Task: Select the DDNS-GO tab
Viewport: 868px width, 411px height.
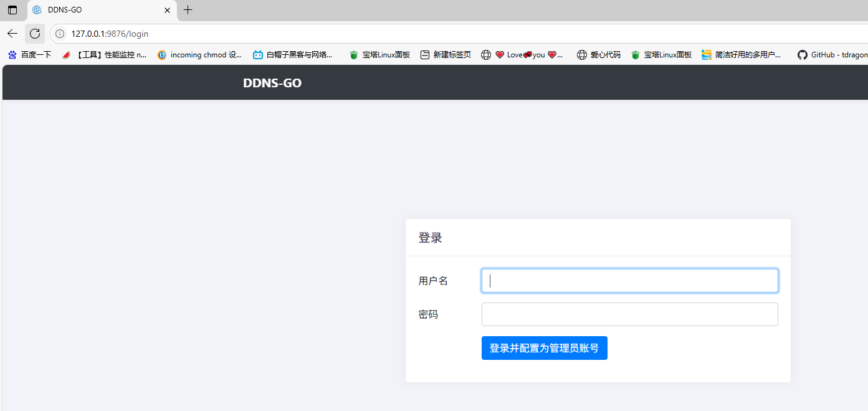Action: coord(93,10)
